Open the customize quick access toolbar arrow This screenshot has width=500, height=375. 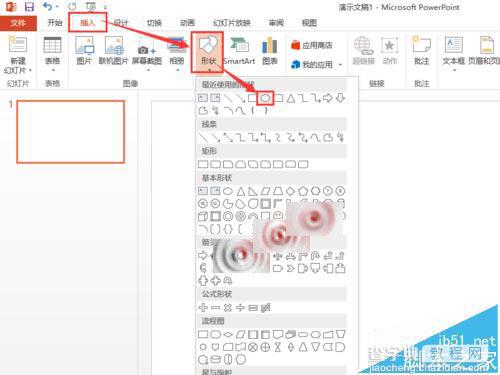coord(105,7)
